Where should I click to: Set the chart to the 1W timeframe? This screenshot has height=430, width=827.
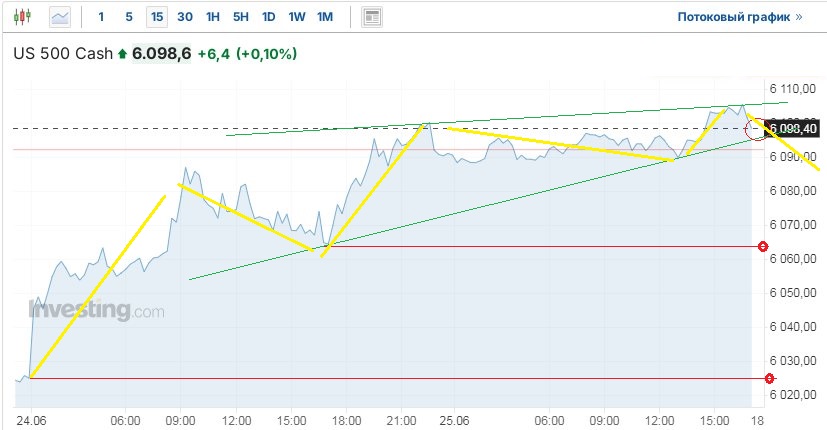point(297,17)
